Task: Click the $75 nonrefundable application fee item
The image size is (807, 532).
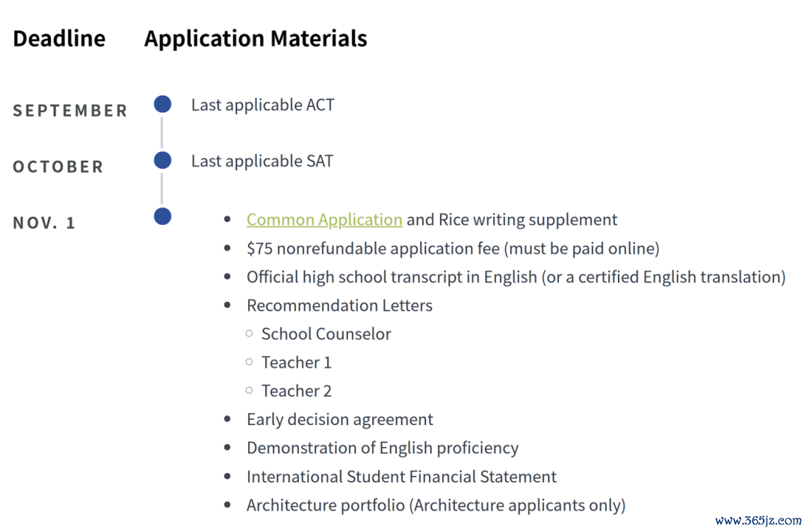Action: coord(453,249)
